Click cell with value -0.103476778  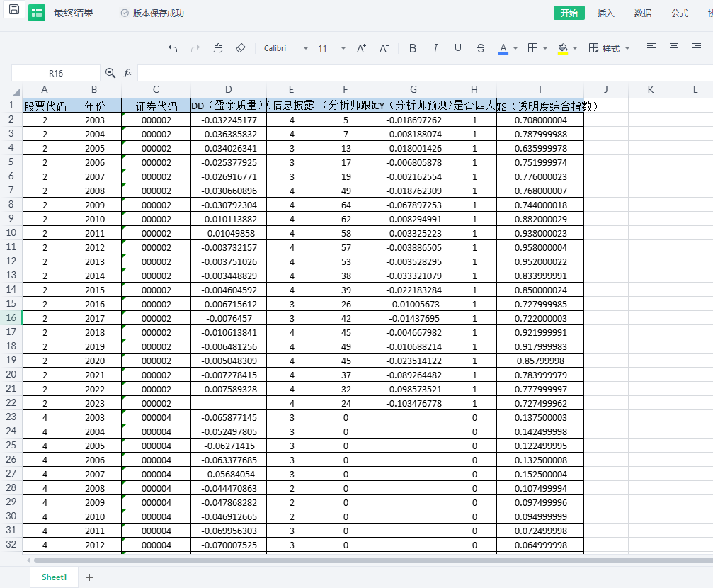pyautogui.click(x=413, y=403)
